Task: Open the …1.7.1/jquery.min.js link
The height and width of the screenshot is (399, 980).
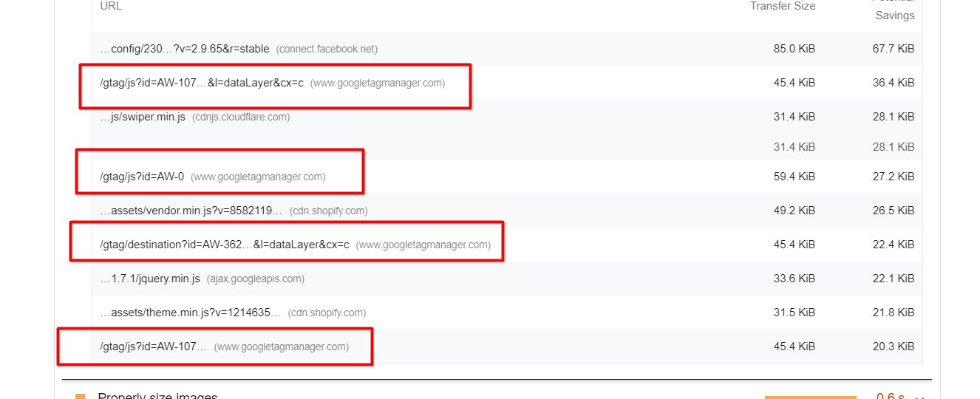Action: [x=150, y=279]
